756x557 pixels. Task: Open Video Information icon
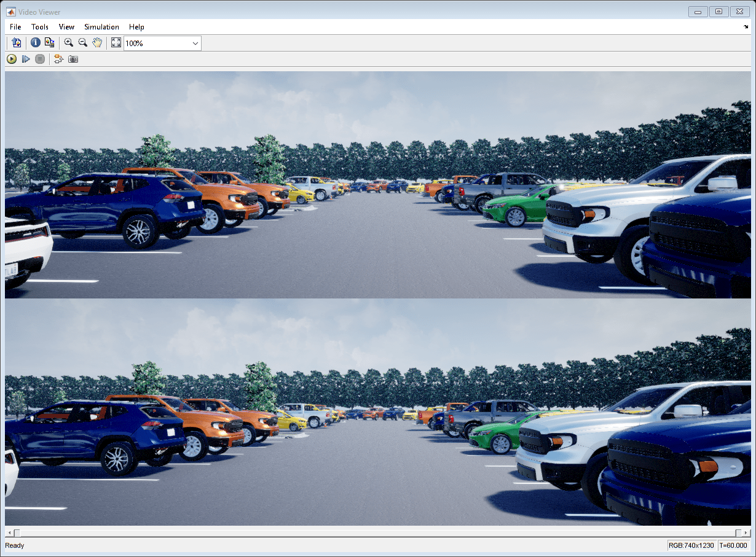point(36,43)
